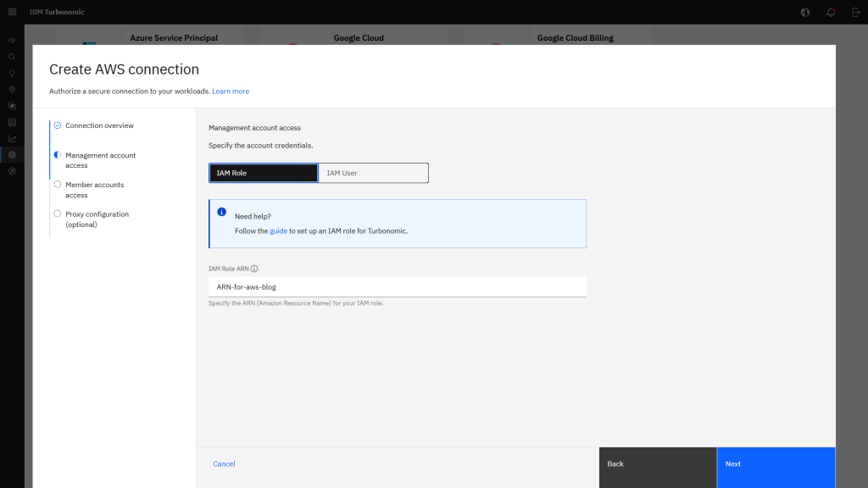
Task: Click the IBM Turbonomic title
Action: (57, 12)
